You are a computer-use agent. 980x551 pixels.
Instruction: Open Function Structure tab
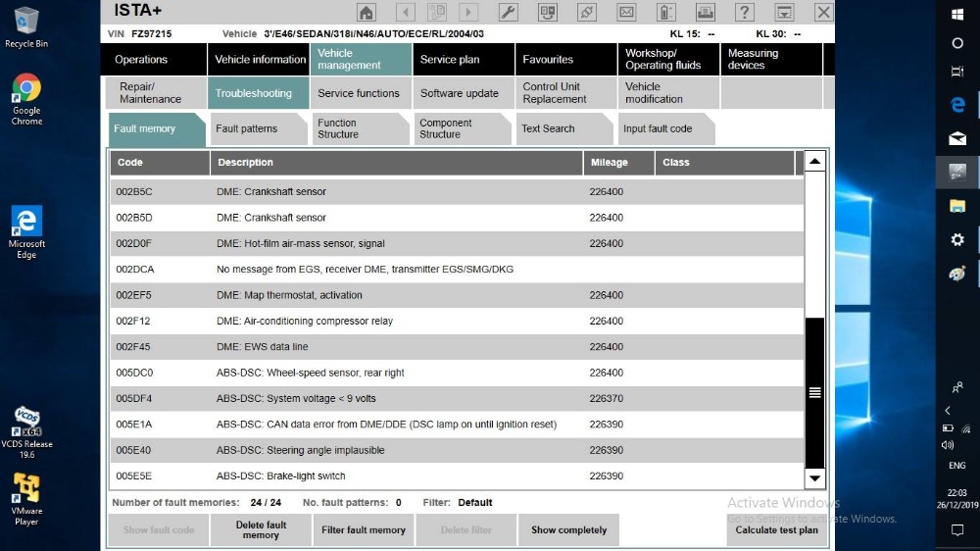pos(360,128)
